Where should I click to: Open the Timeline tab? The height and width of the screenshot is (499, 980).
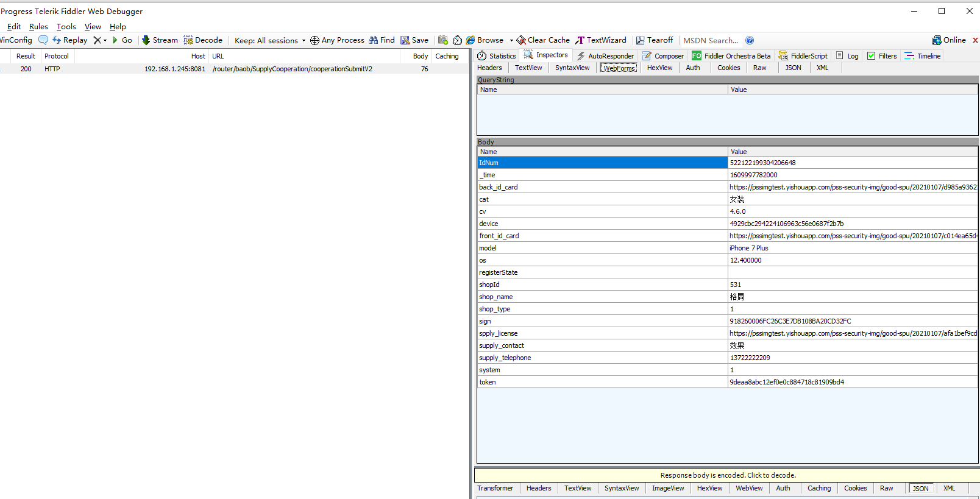[923, 56]
